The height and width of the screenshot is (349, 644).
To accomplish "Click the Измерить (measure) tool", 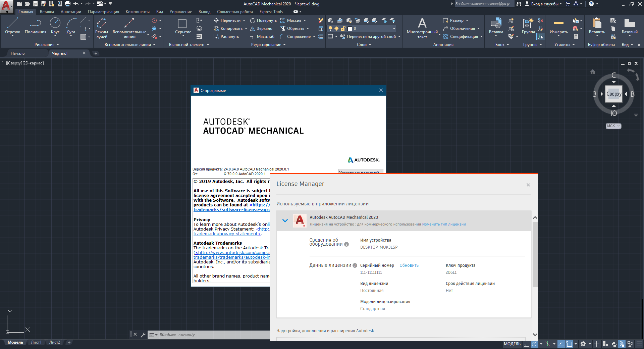I will point(559,26).
